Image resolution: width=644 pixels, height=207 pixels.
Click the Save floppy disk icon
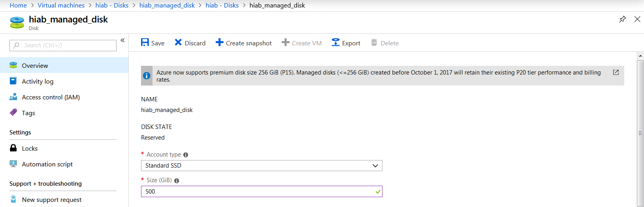(145, 43)
